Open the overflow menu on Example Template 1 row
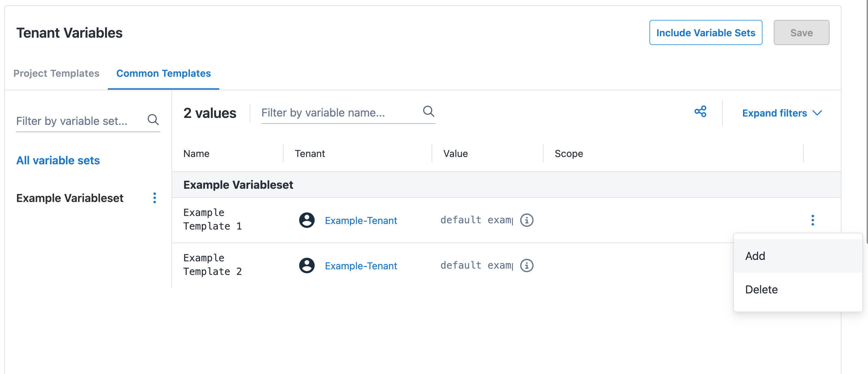Viewport: 868px width, 374px height. [x=813, y=220]
